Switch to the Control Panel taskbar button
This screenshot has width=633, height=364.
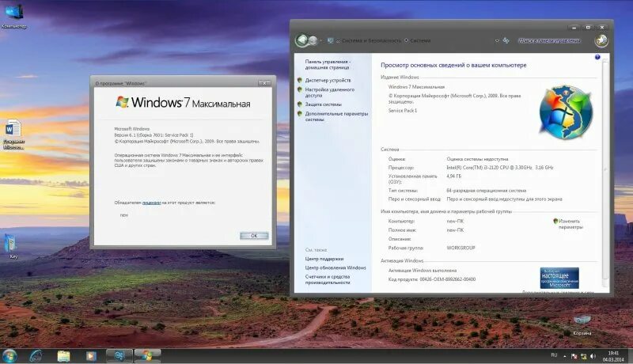click(119, 356)
